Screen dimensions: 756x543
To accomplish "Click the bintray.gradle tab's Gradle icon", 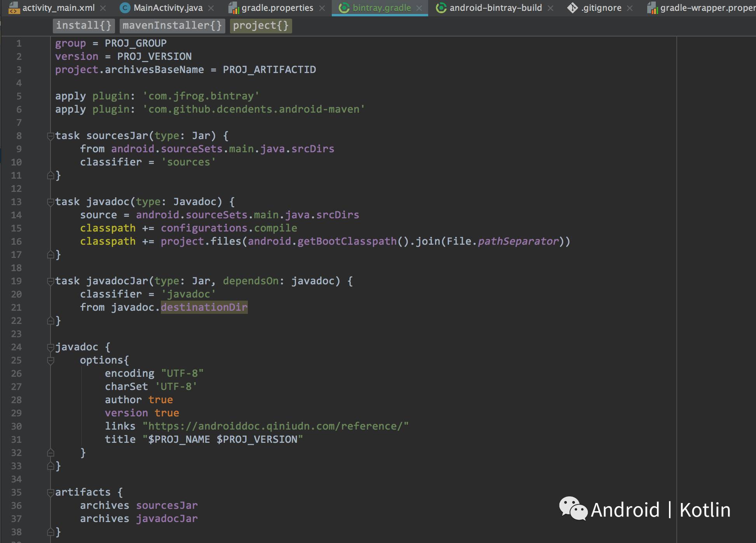I will (x=344, y=8).
